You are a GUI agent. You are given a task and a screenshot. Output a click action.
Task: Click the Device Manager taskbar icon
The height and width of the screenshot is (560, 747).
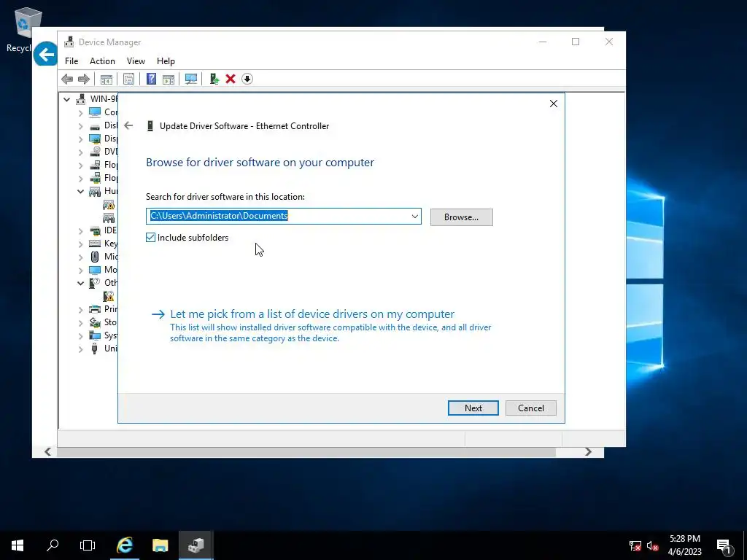click(x=196, y=545)
